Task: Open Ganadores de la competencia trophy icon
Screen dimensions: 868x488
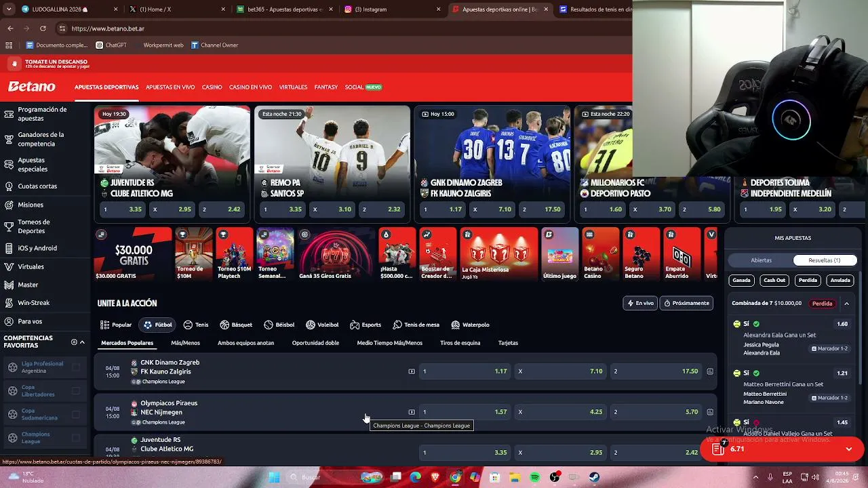Action: coord(9,140)
